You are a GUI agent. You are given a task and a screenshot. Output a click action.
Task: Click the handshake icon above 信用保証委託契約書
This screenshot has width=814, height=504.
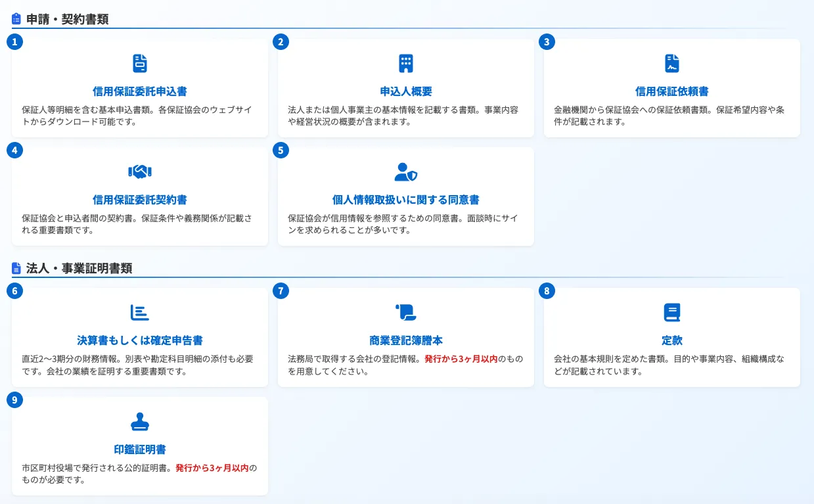pyautogui.click(x=140, y=172)
